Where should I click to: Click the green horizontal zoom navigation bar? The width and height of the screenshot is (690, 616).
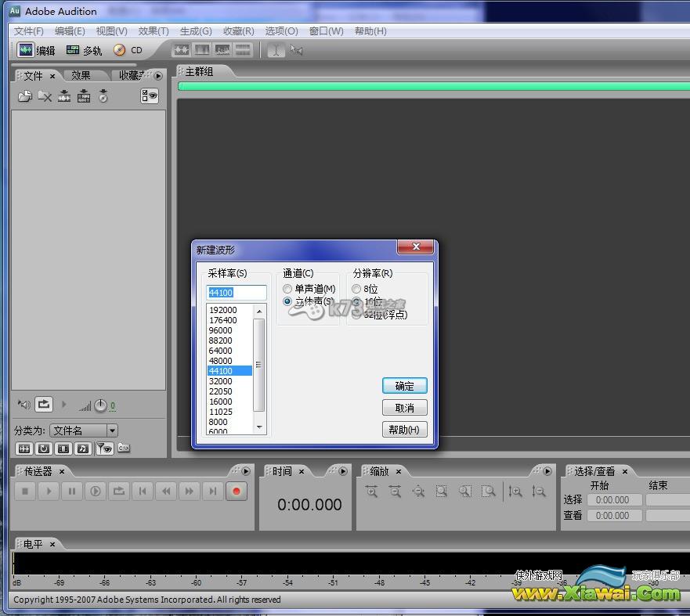[x=433, y=87]
